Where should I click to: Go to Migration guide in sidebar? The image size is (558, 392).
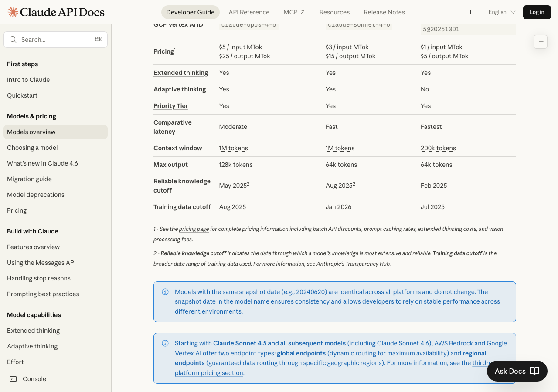tap(29, 179)
